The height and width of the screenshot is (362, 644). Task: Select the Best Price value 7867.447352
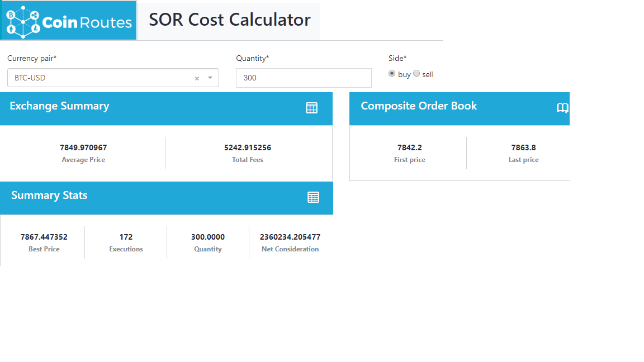point(44,237)
